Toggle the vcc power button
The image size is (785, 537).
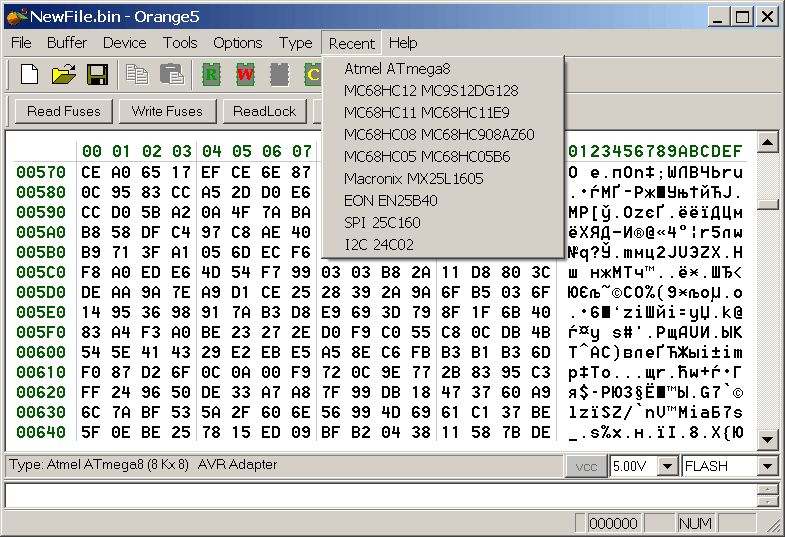[x=586, y=467]
